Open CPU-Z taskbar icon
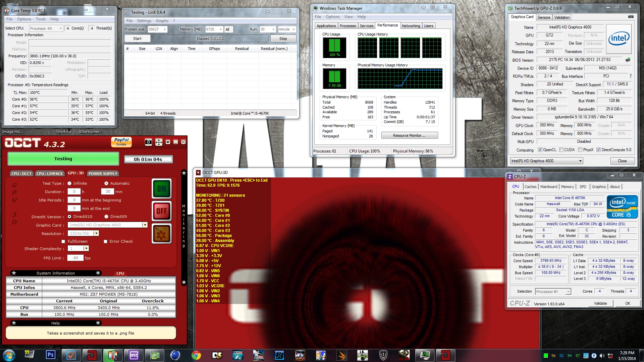 pos(133,355)
